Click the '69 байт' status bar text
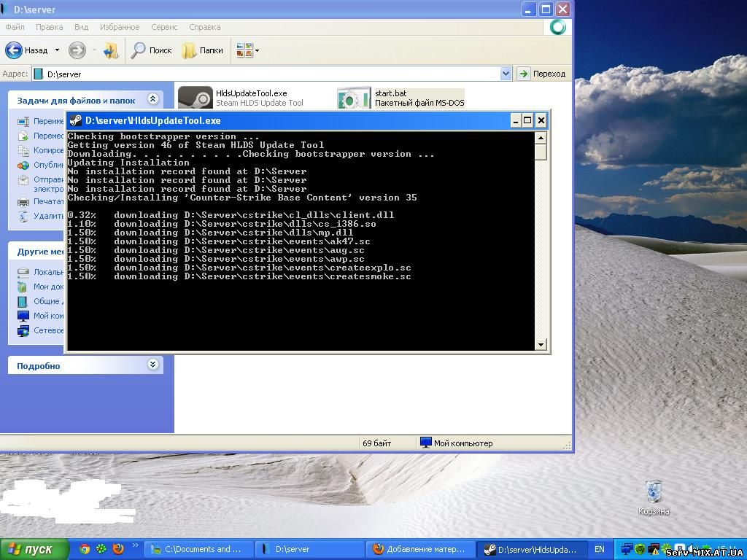The image size is (747, 560). tap(377, 443)
